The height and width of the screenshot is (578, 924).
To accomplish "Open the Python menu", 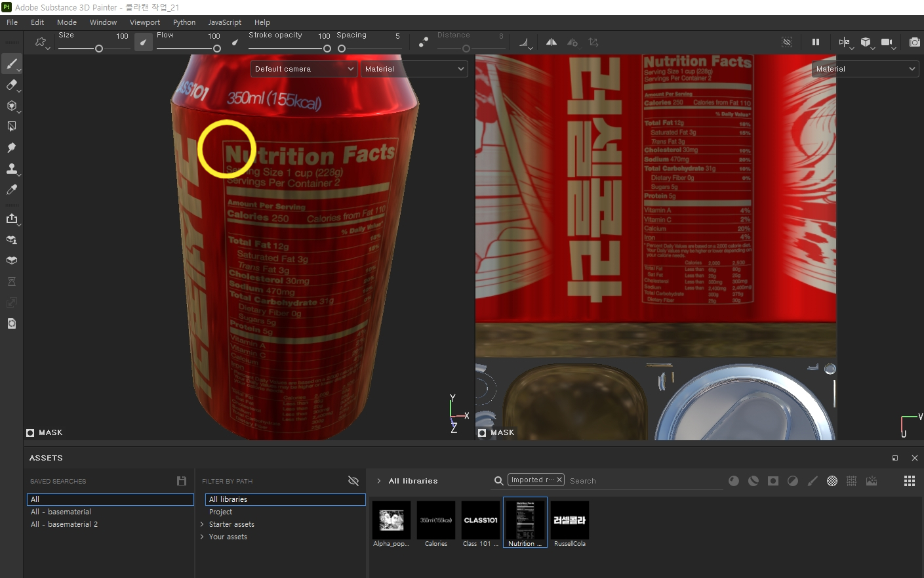I will click(x=184, y=22).
